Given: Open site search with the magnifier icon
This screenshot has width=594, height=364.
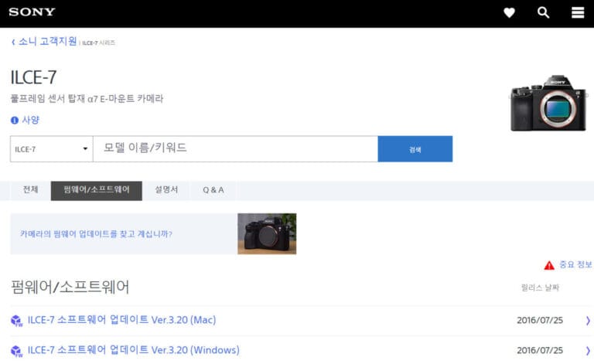Looking at the screenshot, I should (x=543, y=13).
